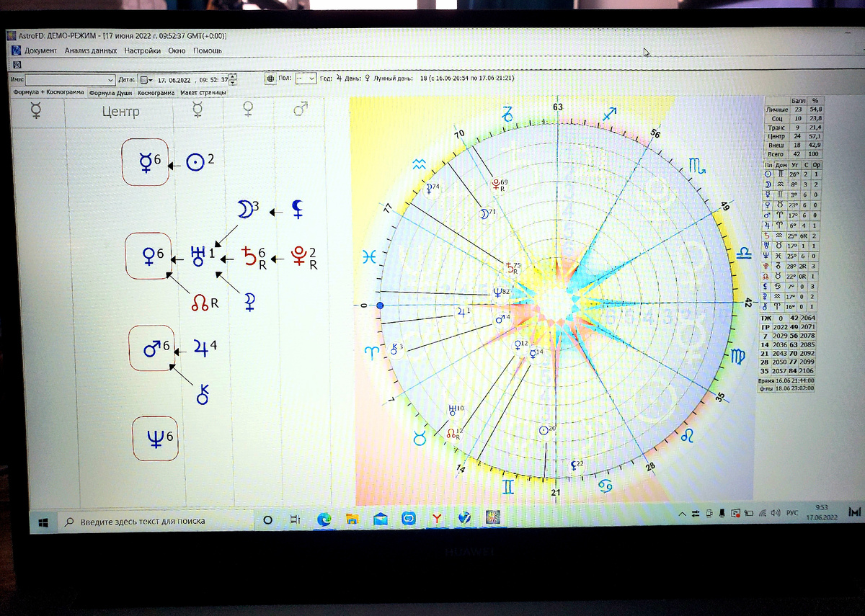Click the globe location icon

[x=270, y=79]
